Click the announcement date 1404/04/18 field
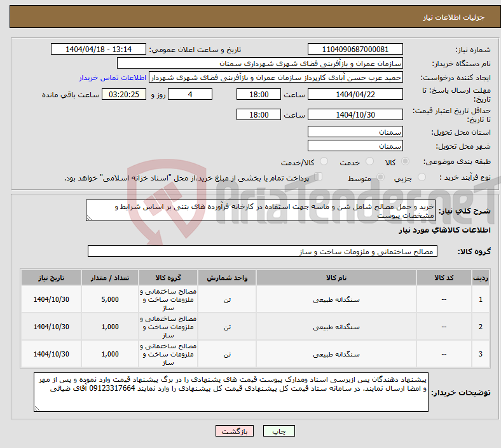This screenshot has height=448, width=501. [x=99, y=49]
